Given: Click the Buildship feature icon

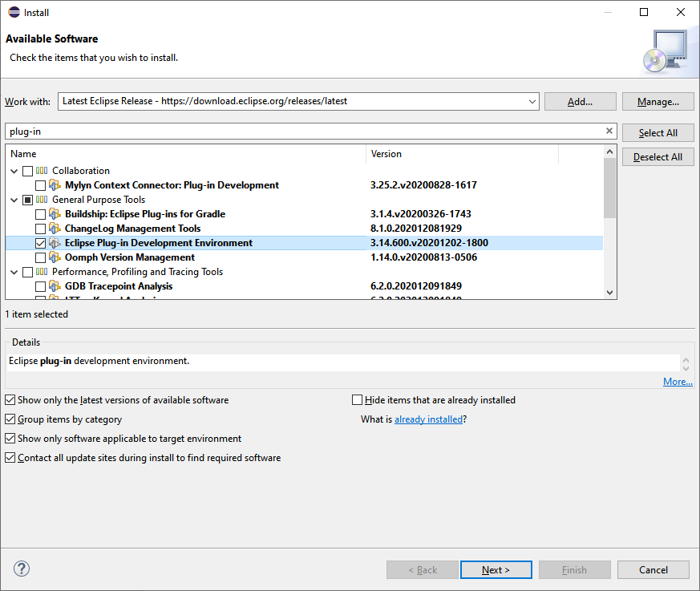Looking at the screenshot, I should pos(55,214).
